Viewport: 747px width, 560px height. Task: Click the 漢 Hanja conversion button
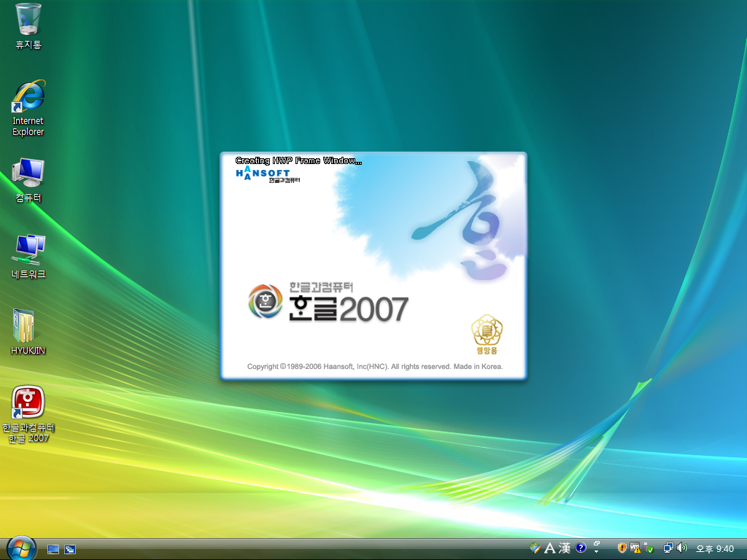point(565,548)
